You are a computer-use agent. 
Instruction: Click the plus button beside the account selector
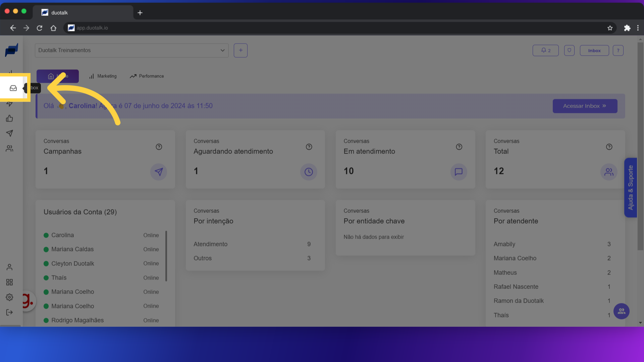tap(240, 50)
